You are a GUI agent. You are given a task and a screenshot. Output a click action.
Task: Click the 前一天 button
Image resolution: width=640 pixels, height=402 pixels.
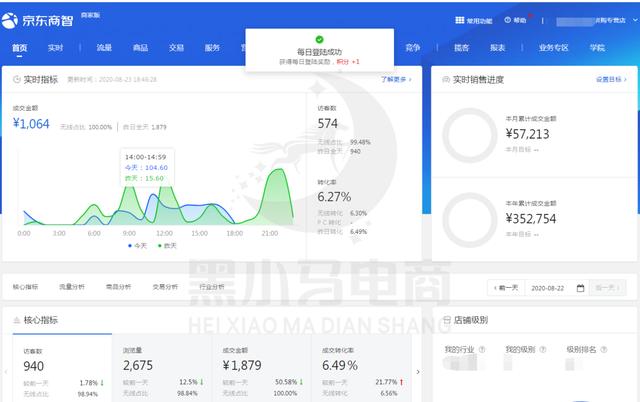click(x=506, y=288)
